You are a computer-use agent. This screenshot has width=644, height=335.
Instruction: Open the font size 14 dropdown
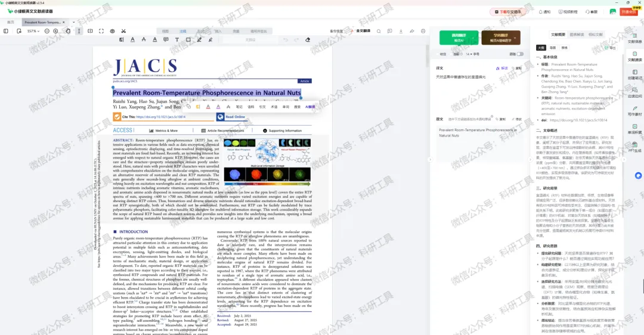point(468,54)
